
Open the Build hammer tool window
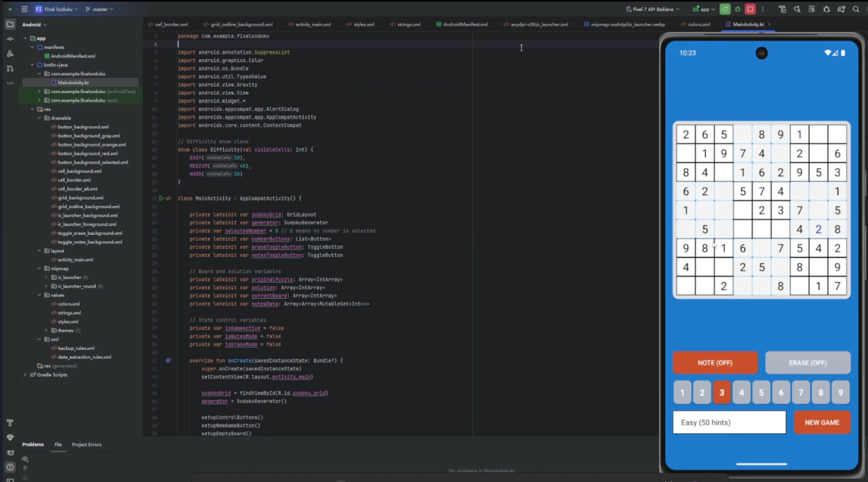10,423
